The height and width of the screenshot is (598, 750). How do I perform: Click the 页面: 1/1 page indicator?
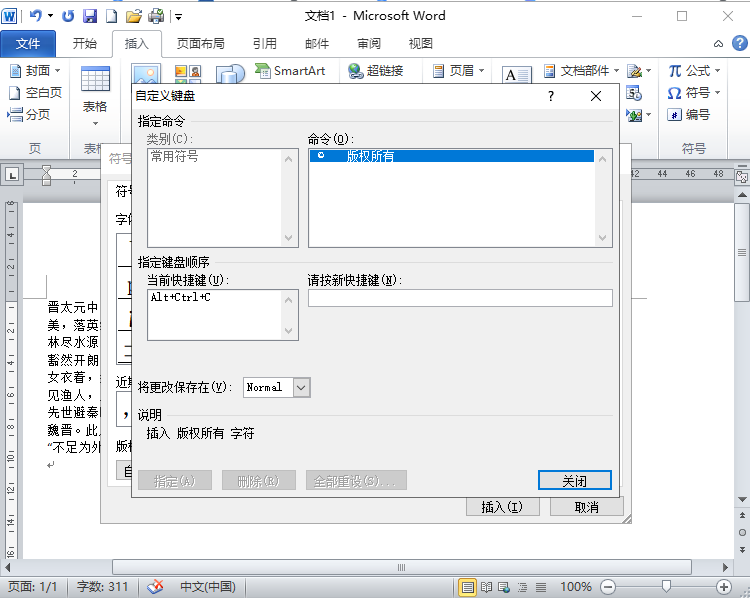33,587
